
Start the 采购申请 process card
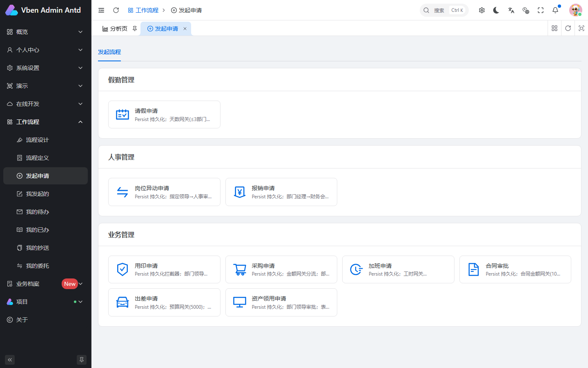pos(281,269)
